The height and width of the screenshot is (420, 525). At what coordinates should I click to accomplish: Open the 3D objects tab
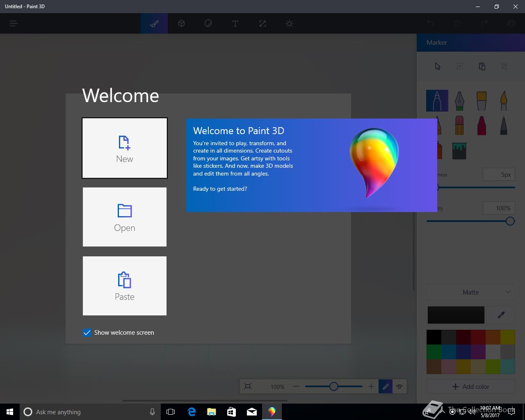pyautogui.click(x=181, y=24)
